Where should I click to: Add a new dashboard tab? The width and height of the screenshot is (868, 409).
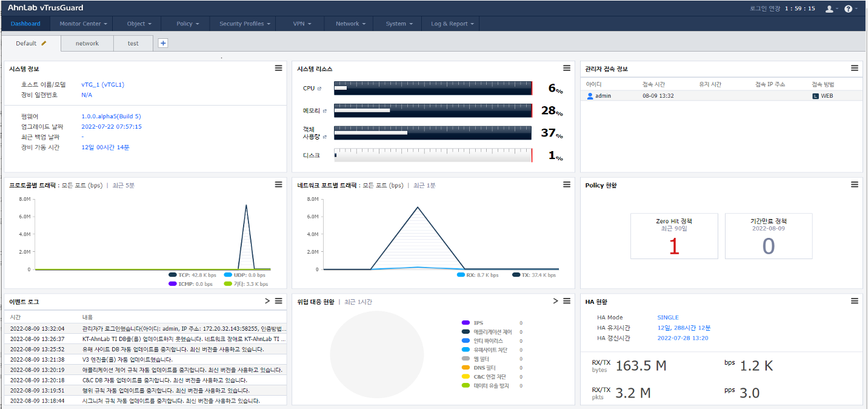tap(163, 43)
